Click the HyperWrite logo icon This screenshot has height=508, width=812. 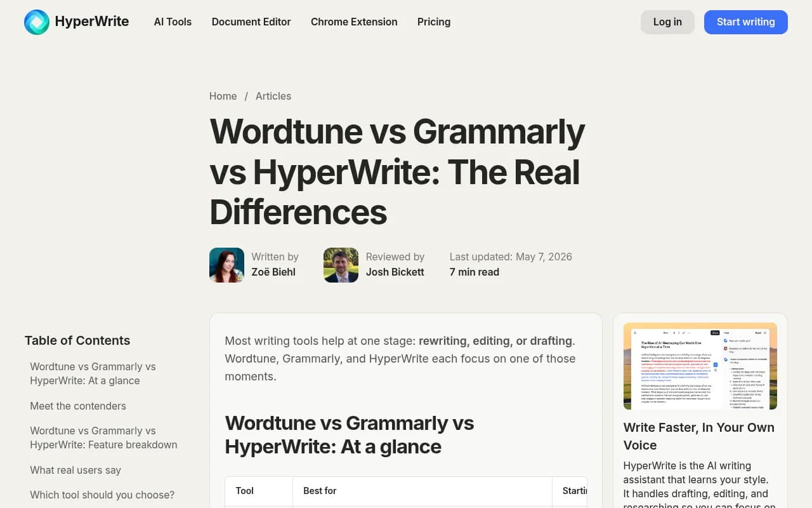[37, 22]
